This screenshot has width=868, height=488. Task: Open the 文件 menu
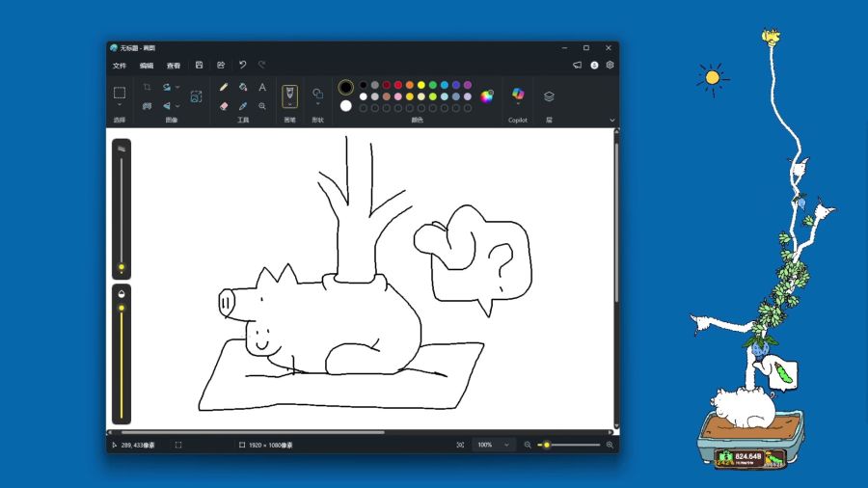(120, 66)
